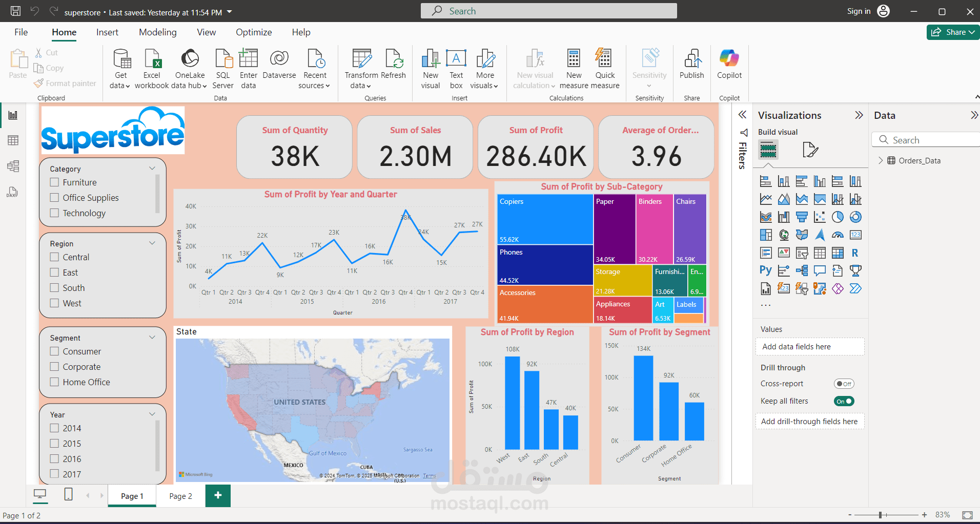Click the Data pane Search field
The height and width of the screenshot is (524, 980).
tap(926, 140)
